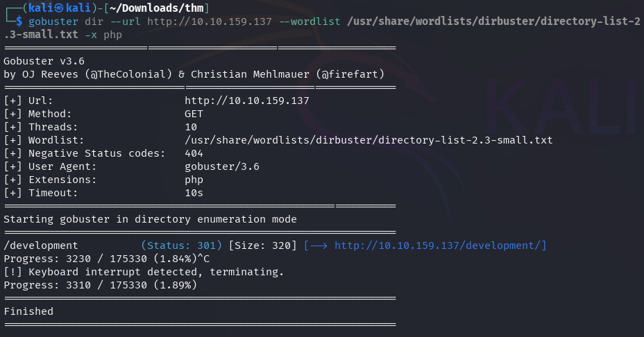644x337 pixels.
Task: Click the Finished status line
Action: [x=28, y=311]
